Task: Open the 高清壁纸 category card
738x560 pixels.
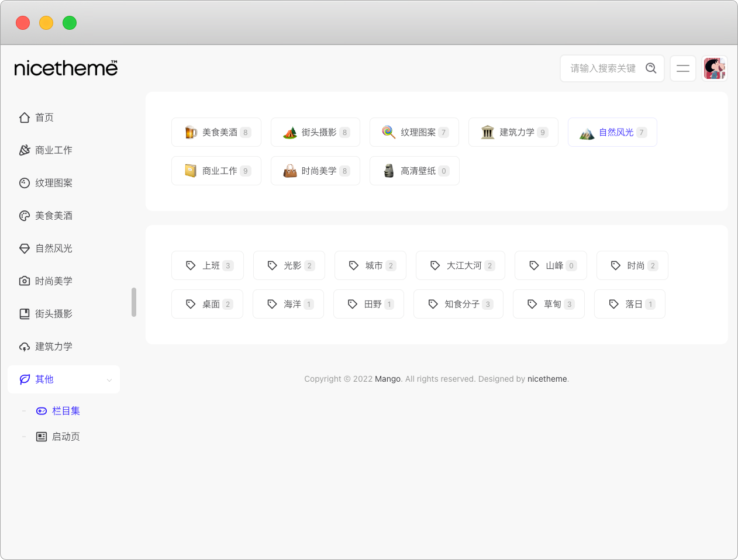Action: (415, 171)
